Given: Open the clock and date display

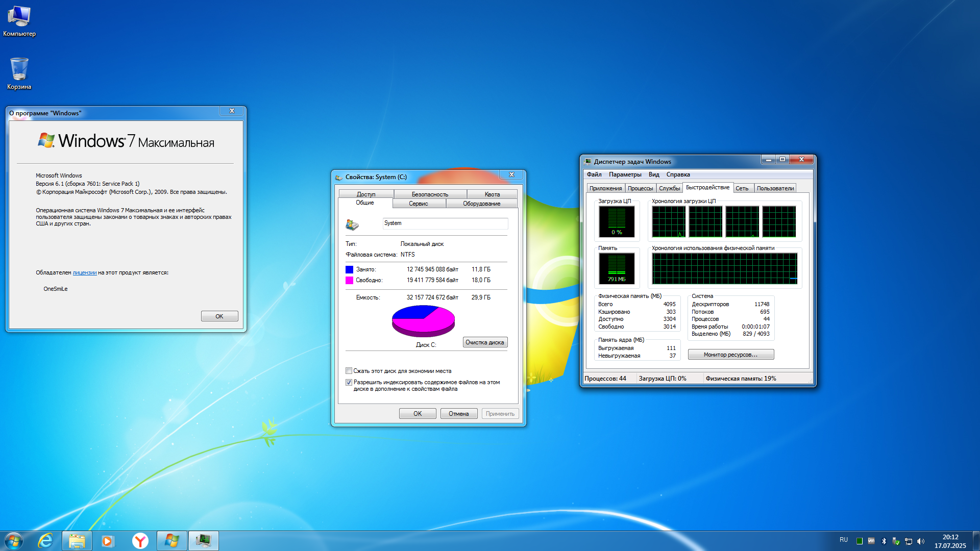Looking at the screenshot, I should coord(950,541).
